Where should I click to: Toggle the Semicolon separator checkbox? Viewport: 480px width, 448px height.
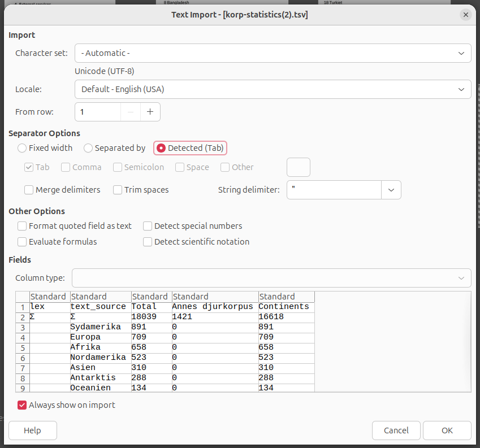coord(139,167)
